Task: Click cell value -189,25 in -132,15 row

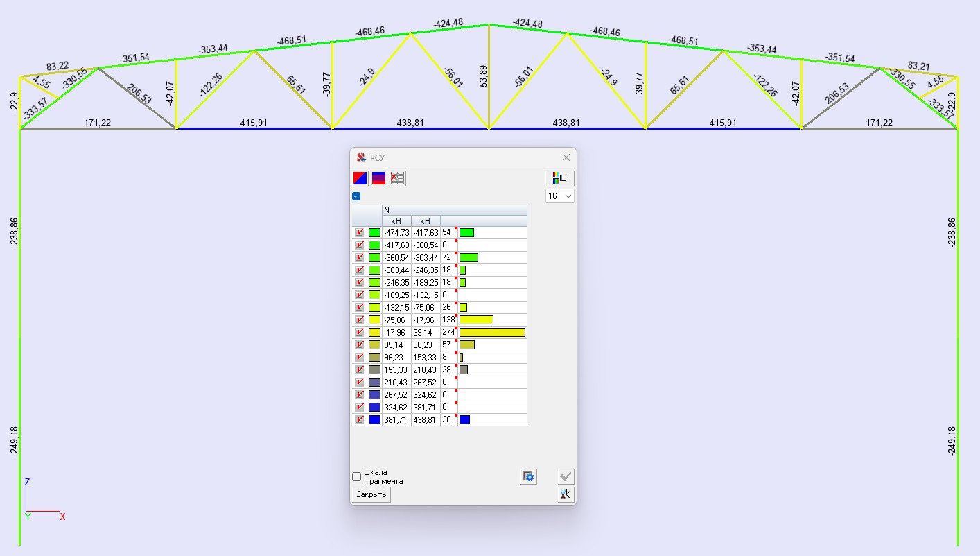Action: click(x=396, y=295)
